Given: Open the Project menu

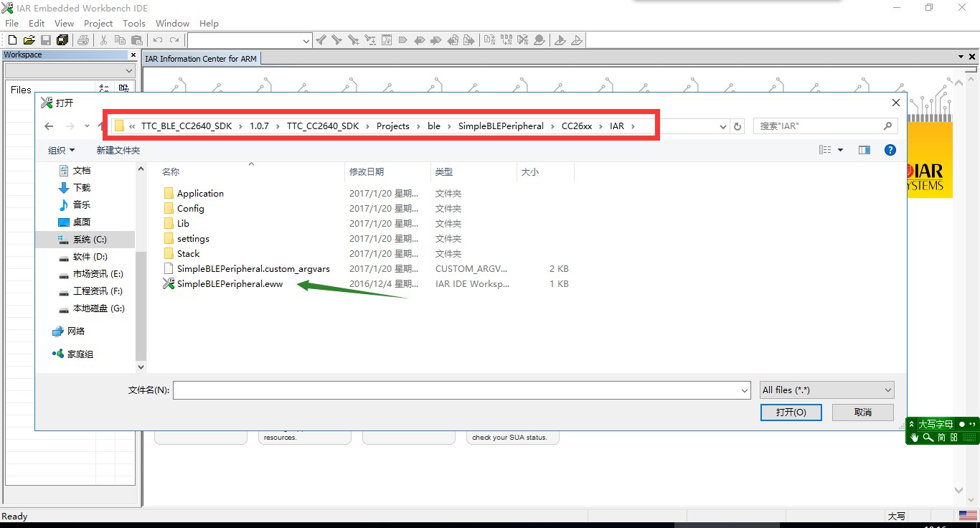Looking at the screenshot, I should [x=98, y=24].
